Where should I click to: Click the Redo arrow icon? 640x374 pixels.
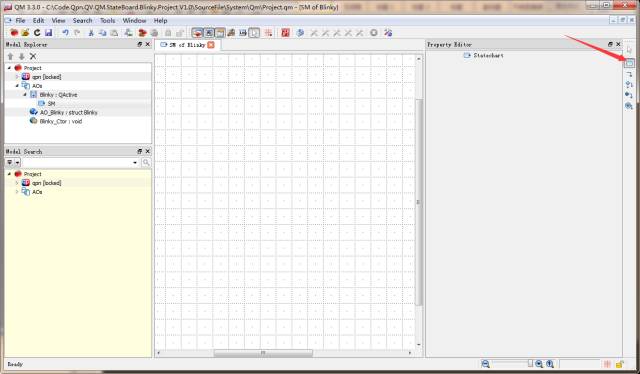click(77, 33)
